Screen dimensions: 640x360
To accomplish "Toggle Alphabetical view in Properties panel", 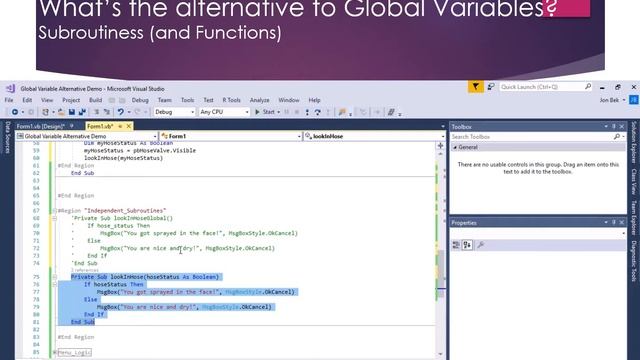I will 467,245.
